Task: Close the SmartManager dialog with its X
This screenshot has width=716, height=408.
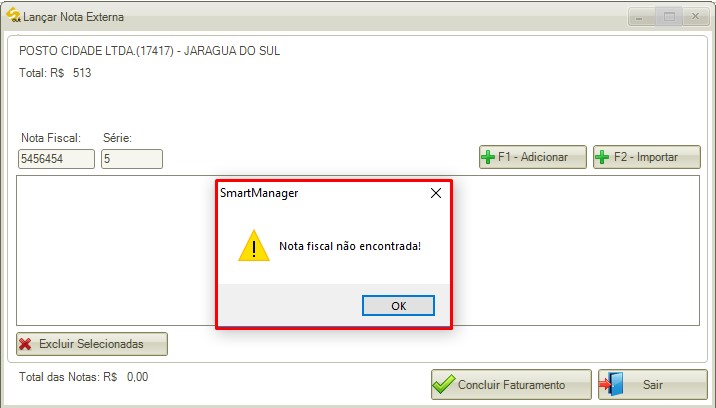Action: click(x=436, y=193)
